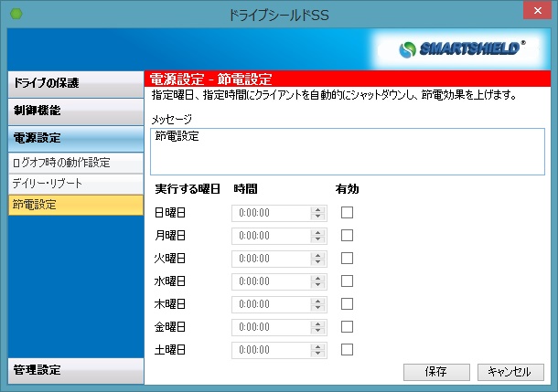Toggle the 月曜日 有効 checkbox
Viewport: 558px width, 392px height.
tap(347, 235)
